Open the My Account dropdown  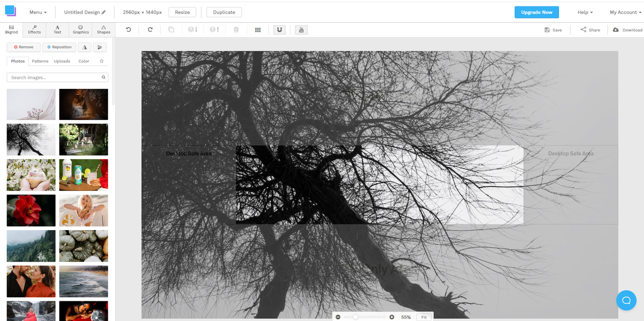tap(624, 12)
